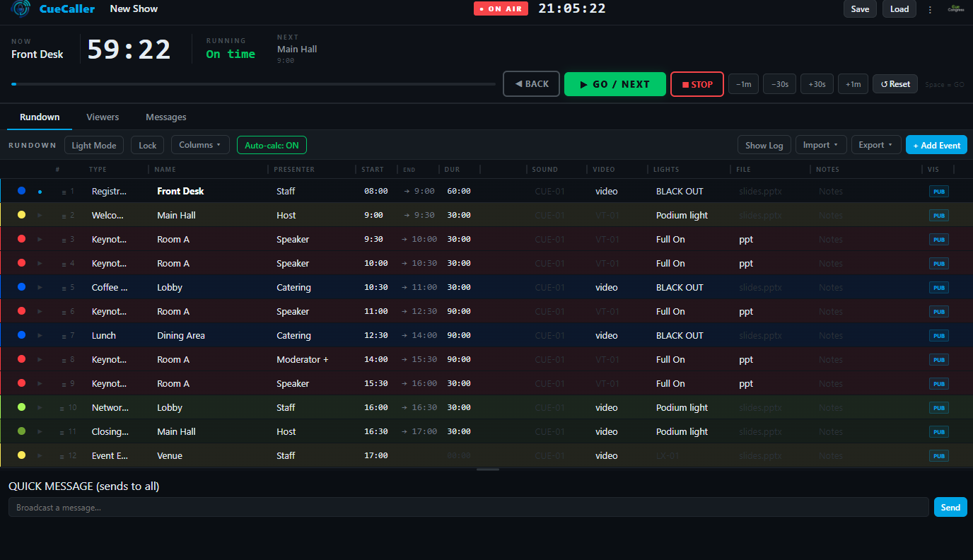Click the STOP button

click(697, 84)
